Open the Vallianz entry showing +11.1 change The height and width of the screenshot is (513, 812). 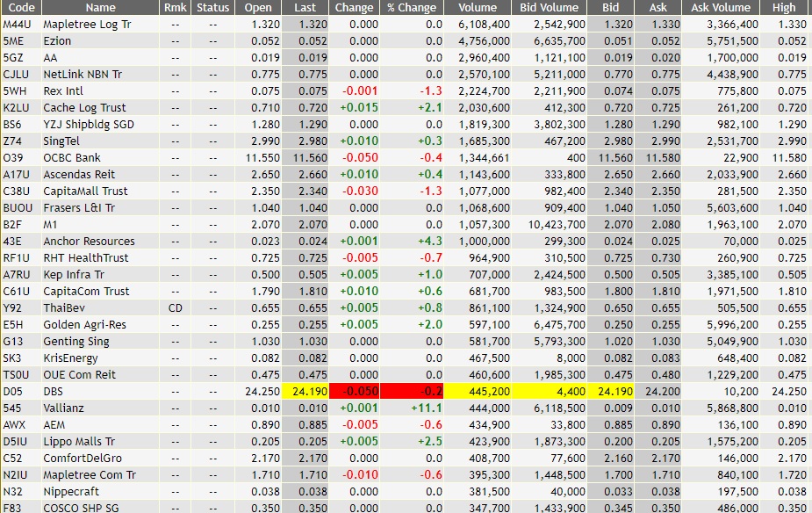99,408
